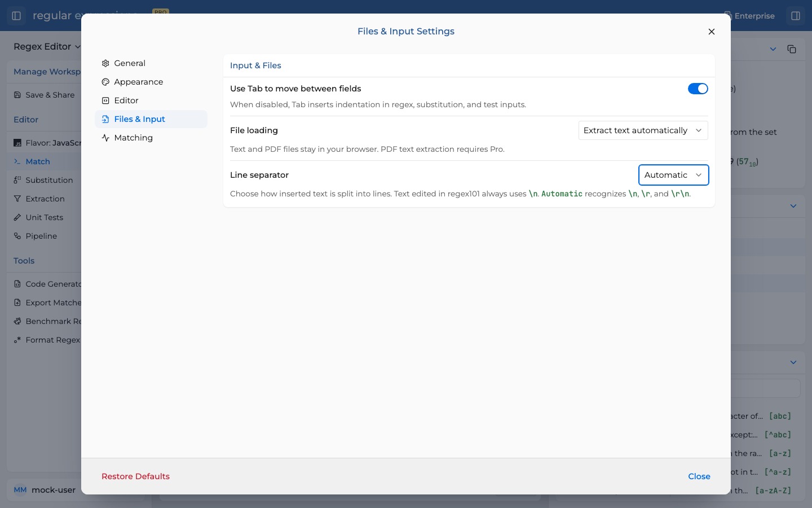Image resolution: width=812 pixels, height=508 pixels.
Task: Click the Close button at dialog bottom
Action: [699, 476]
